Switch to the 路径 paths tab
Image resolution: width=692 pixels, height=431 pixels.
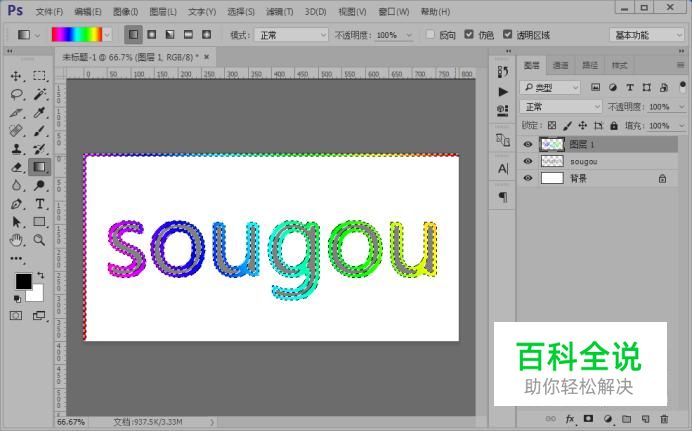click(590, 65)
